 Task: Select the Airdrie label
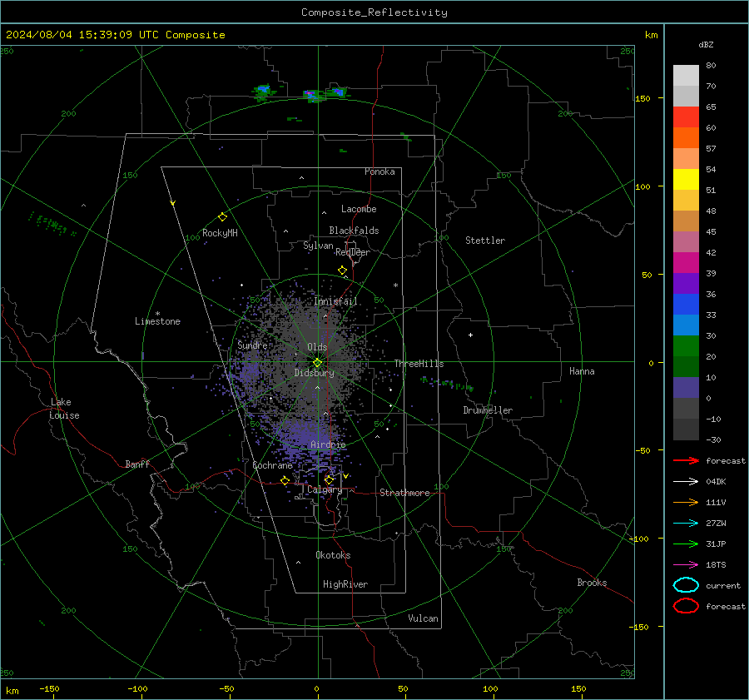(328, 444)
